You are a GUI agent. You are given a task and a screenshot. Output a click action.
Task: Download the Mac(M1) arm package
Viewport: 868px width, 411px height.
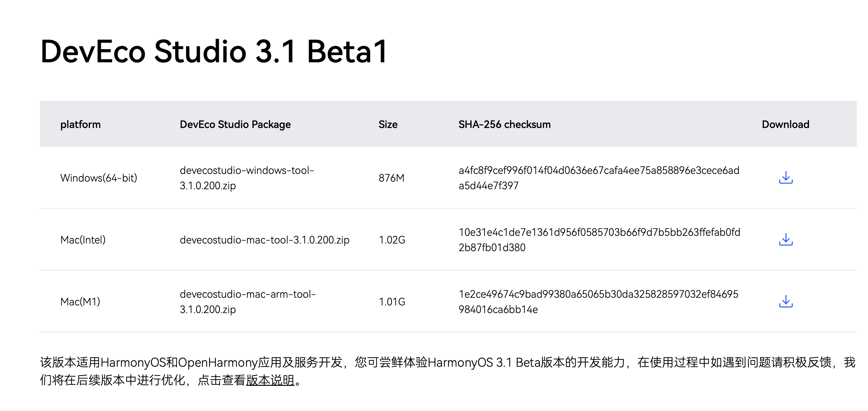click(x=785, y=302)
